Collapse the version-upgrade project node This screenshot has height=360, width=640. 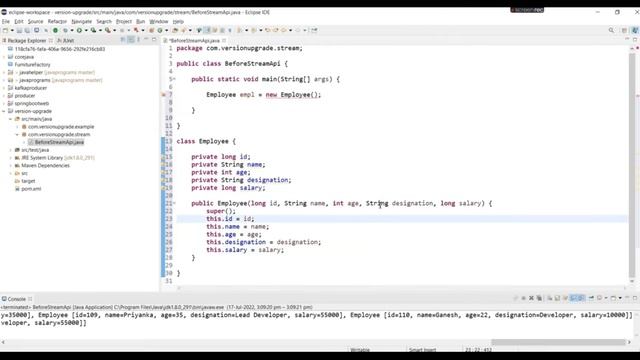(4, 111)
